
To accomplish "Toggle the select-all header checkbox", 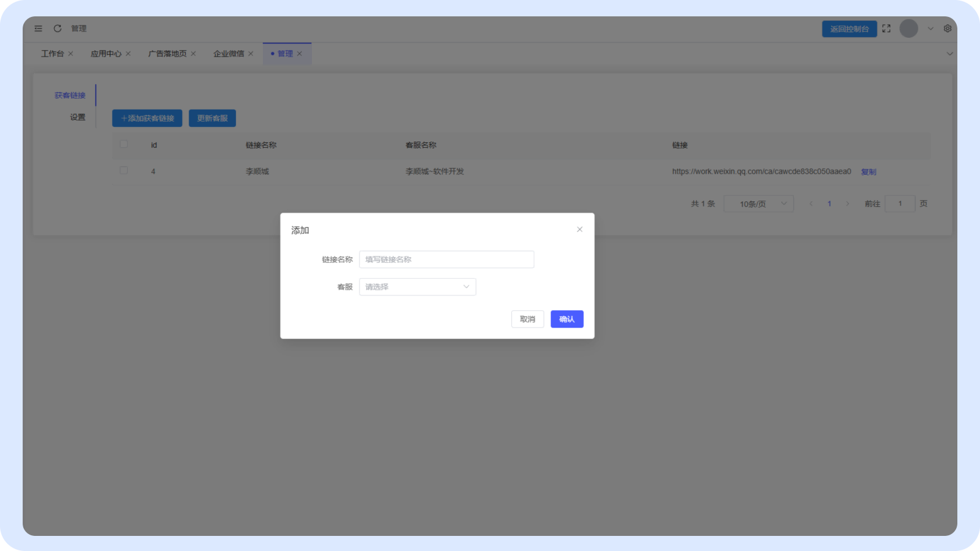I will (x=124, y=144).
